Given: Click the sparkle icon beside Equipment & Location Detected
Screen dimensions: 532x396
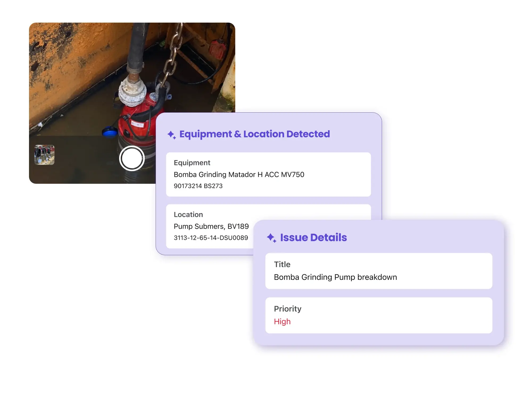Looking at the screenshot, I should (172, 135).
